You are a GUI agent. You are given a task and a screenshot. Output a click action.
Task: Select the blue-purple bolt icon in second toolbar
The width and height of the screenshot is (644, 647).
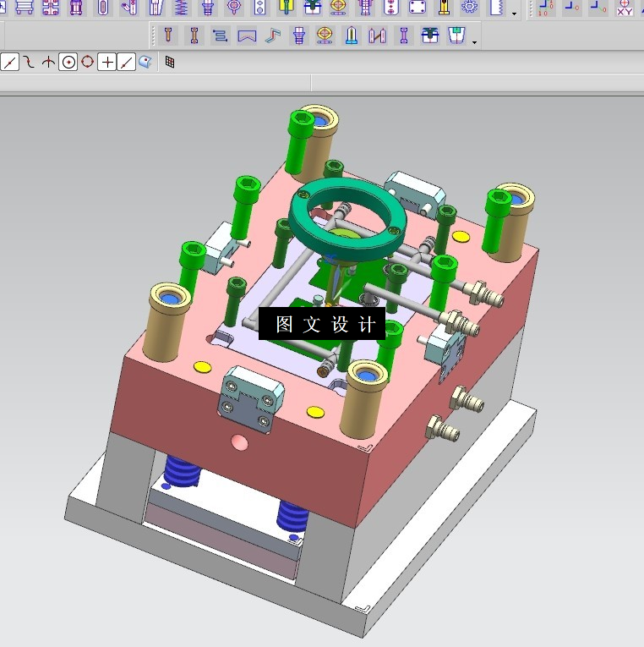coord(299,35)
